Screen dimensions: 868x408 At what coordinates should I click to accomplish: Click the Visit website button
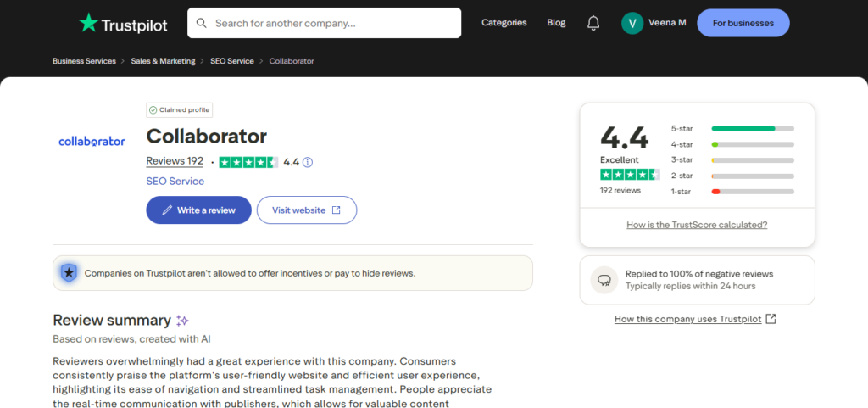(307, 210)
